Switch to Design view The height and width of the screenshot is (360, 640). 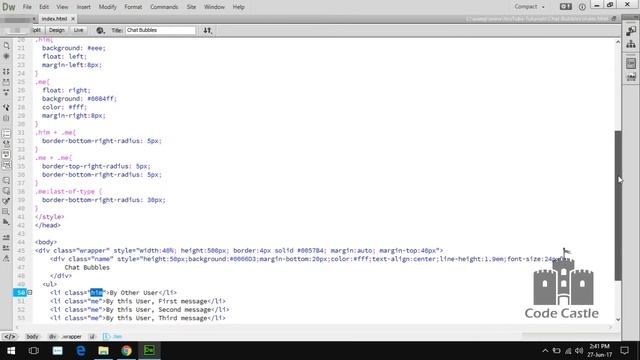tap(56, 30)
